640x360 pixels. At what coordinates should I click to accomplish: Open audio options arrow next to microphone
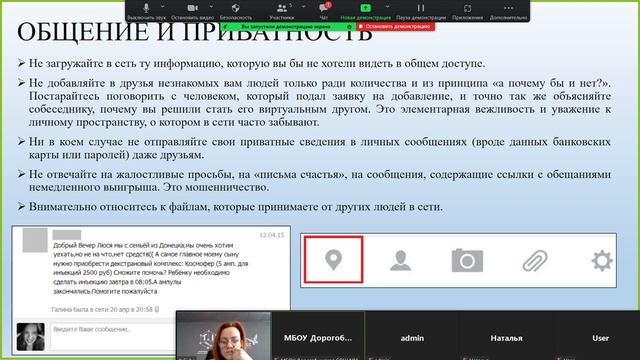pos(163,7)
